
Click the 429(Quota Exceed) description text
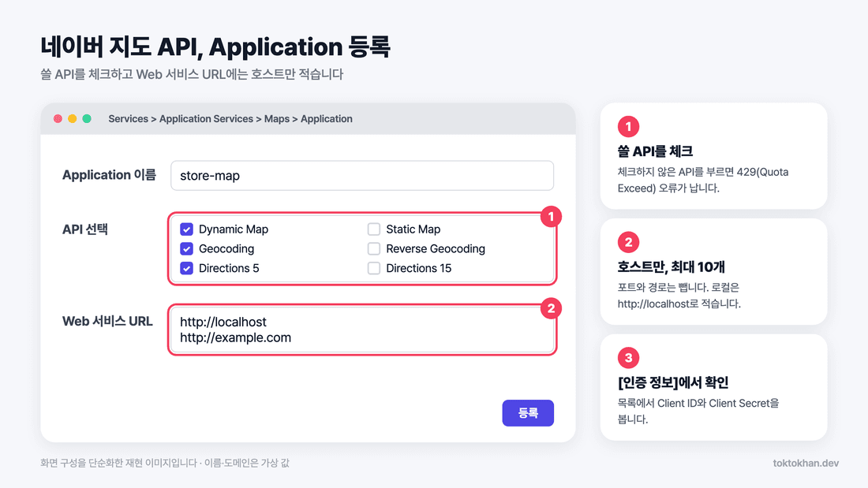[703, 180]
